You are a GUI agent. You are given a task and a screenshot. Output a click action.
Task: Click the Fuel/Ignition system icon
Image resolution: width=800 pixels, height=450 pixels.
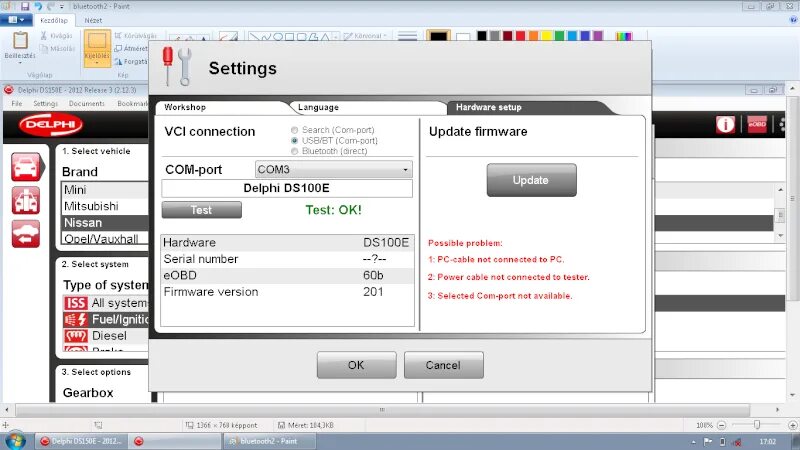[x=76, y=319]
